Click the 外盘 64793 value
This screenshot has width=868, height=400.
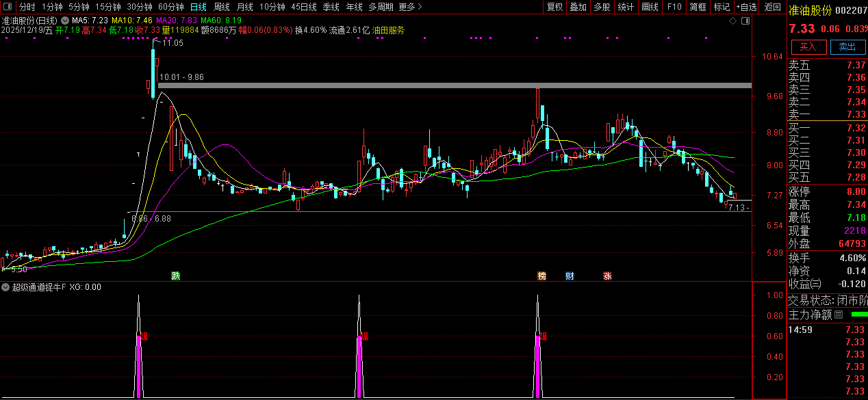pos(851,243)
